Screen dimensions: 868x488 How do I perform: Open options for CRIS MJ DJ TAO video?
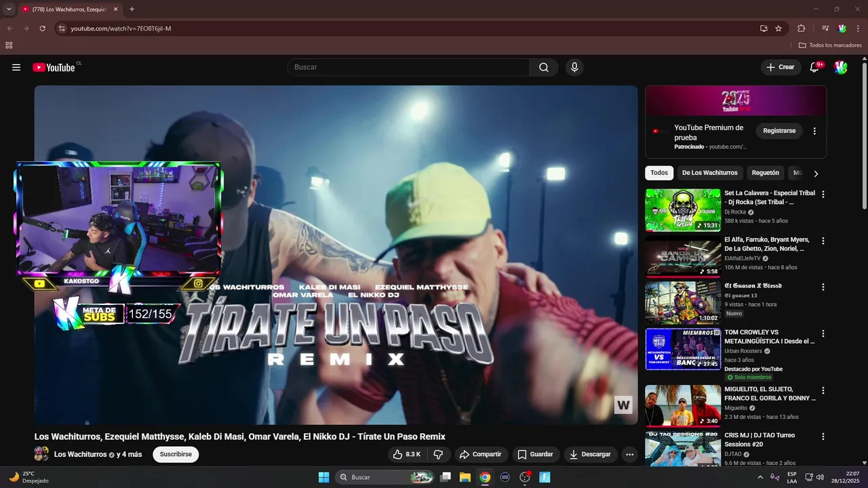pos(823,437)
